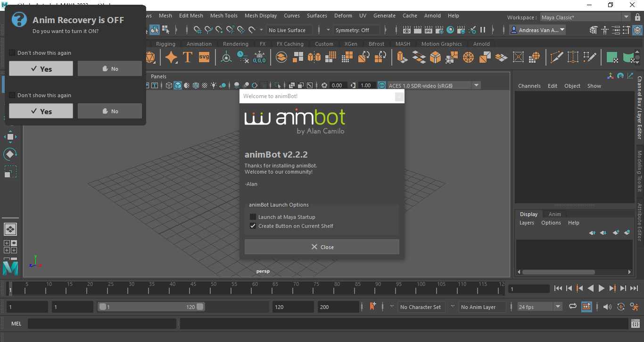Open the Deform menu
The image size is (644, 342).
click(x=343, y=16)
